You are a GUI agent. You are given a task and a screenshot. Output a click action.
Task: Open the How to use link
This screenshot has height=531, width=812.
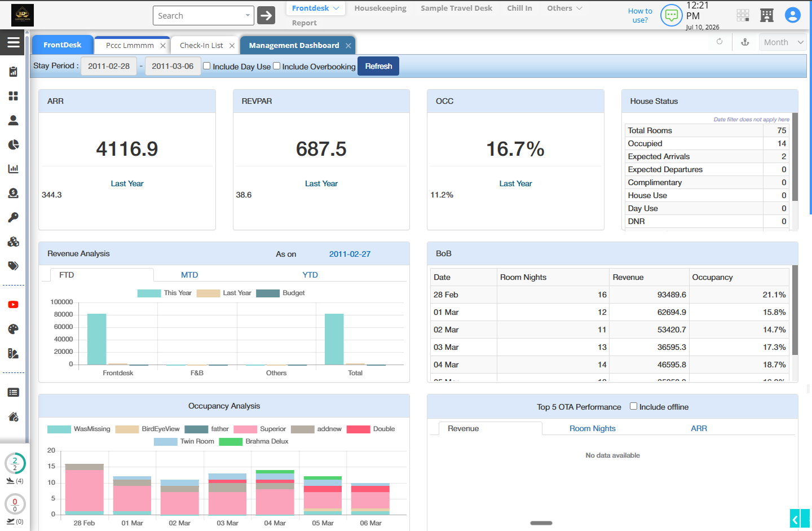640,15
